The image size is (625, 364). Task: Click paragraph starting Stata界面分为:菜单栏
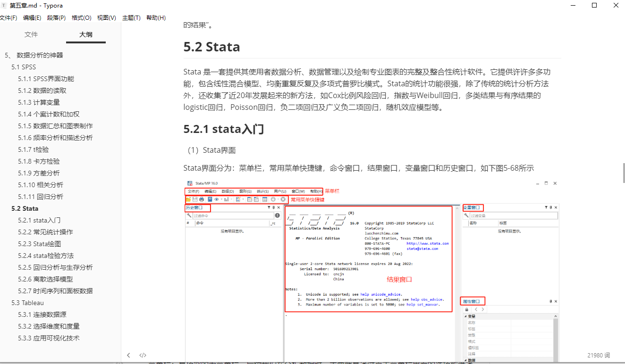coord(359,168)
